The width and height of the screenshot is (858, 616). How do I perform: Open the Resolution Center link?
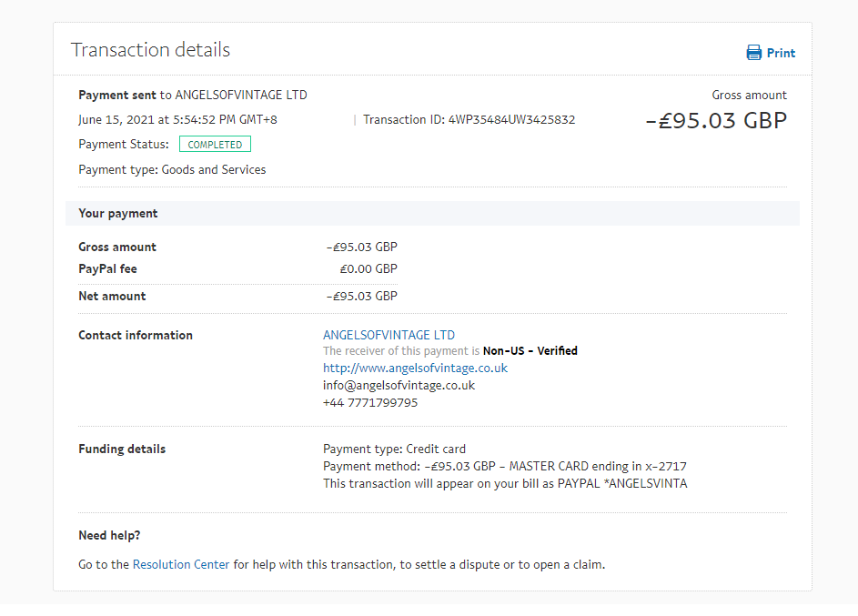[x=181, y=564]
